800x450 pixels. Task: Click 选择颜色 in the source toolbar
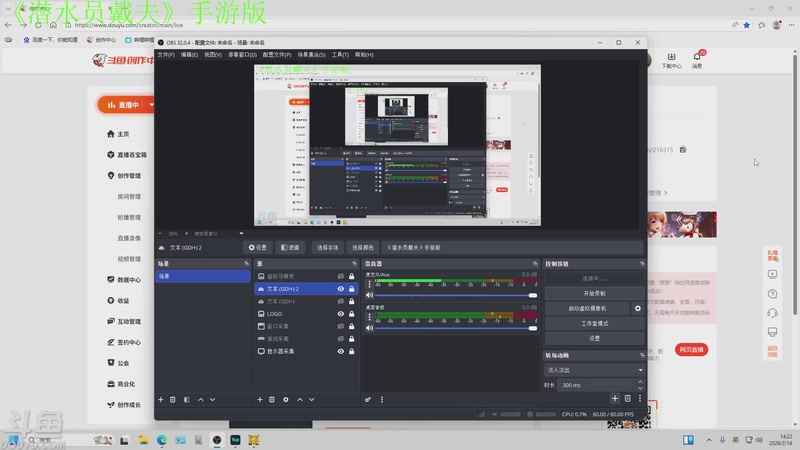[363, 247]
